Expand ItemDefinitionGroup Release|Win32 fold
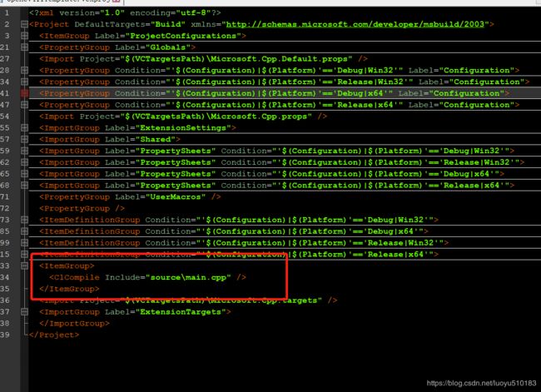 tap(24, 242)
